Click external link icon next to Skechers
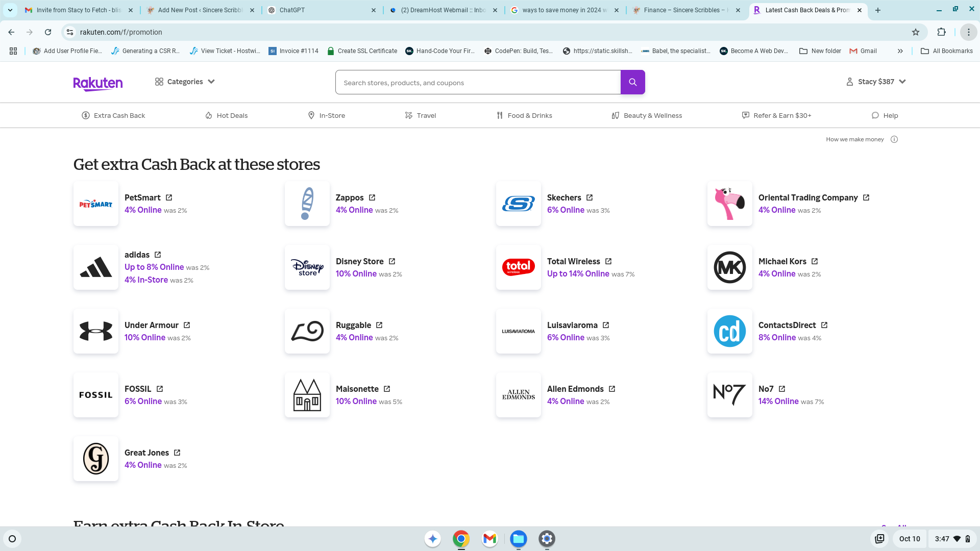980x551 pixels. click(590, 197)
